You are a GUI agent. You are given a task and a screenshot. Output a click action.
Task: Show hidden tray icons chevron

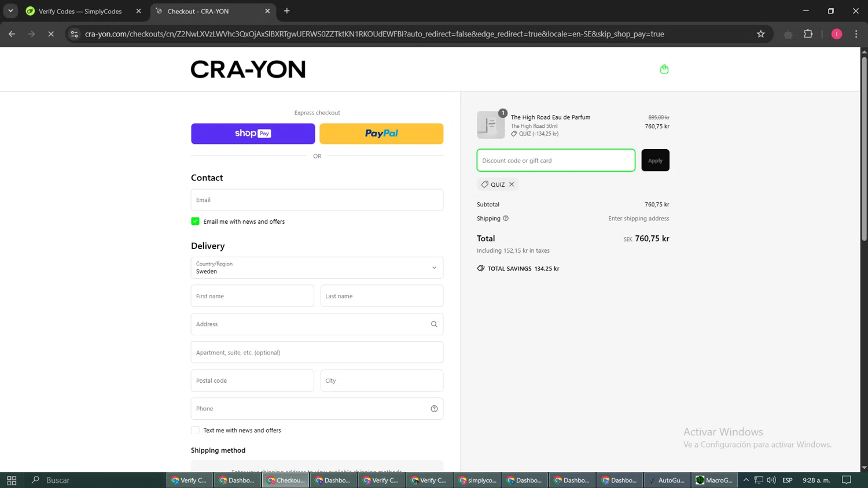(x=746, y=480)
